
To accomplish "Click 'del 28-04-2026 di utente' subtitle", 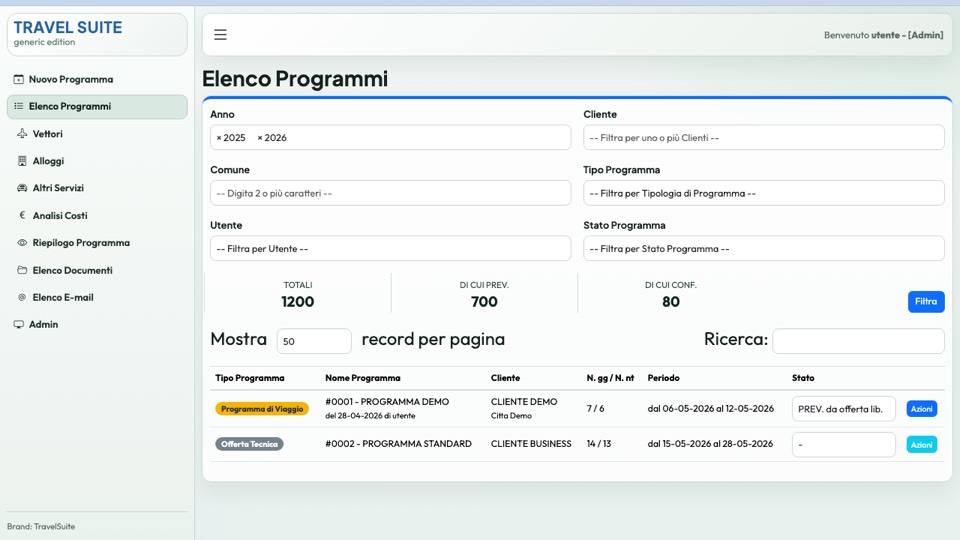I will 370,416.
